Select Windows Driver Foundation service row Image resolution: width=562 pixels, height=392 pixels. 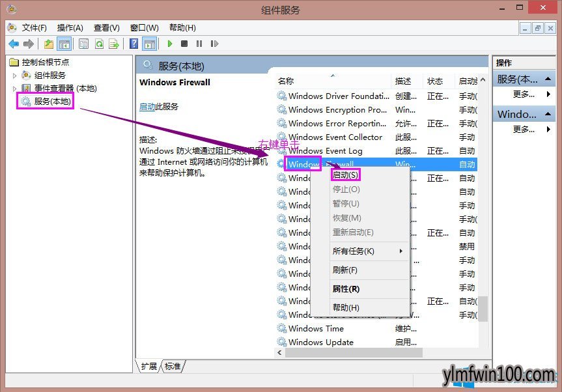(x=376, y=96)
